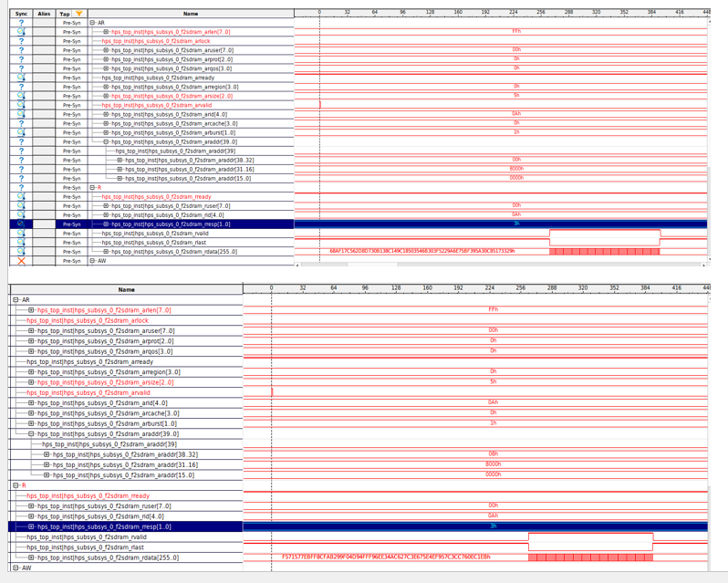The image size is (728, 583).
Task: Select the rlast signal in the upper list
Action: (x=154, y=243)
